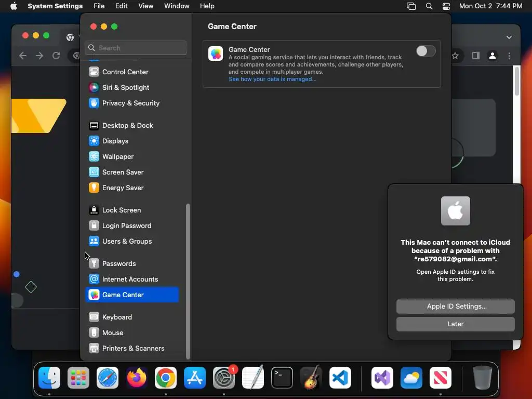Switch to Chrome from the Dock
This screenshot has width=532, height=399.
[x=166, y=378]
